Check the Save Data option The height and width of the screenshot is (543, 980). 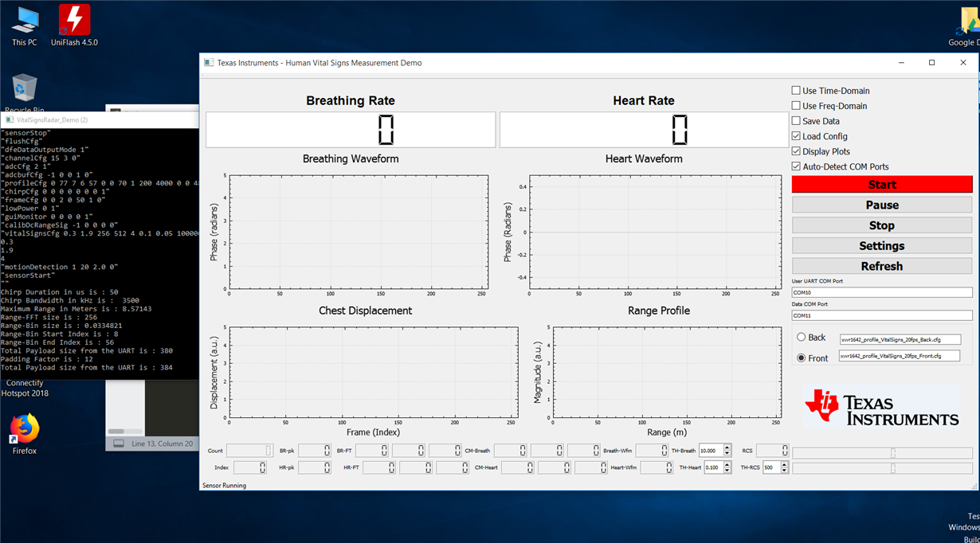pos(796,121)
